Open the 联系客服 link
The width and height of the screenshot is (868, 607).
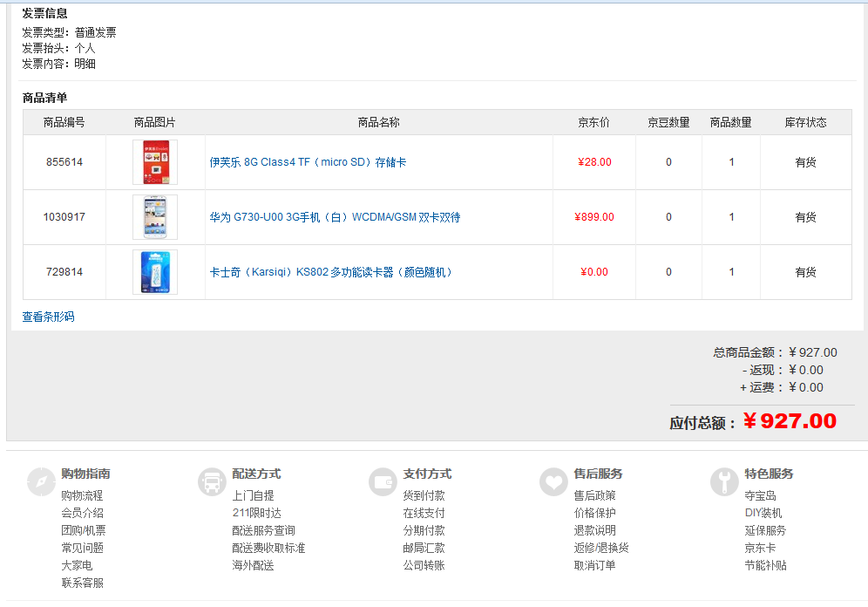click(x=82, y=583)
